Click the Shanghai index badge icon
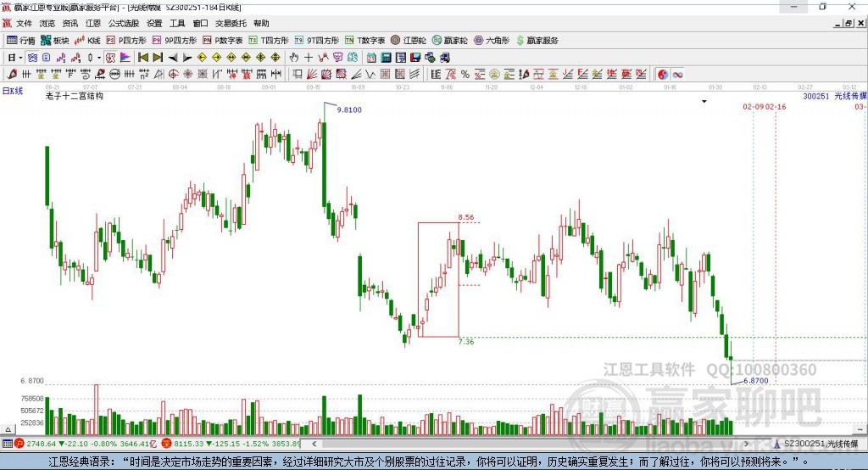 point(19,444)
